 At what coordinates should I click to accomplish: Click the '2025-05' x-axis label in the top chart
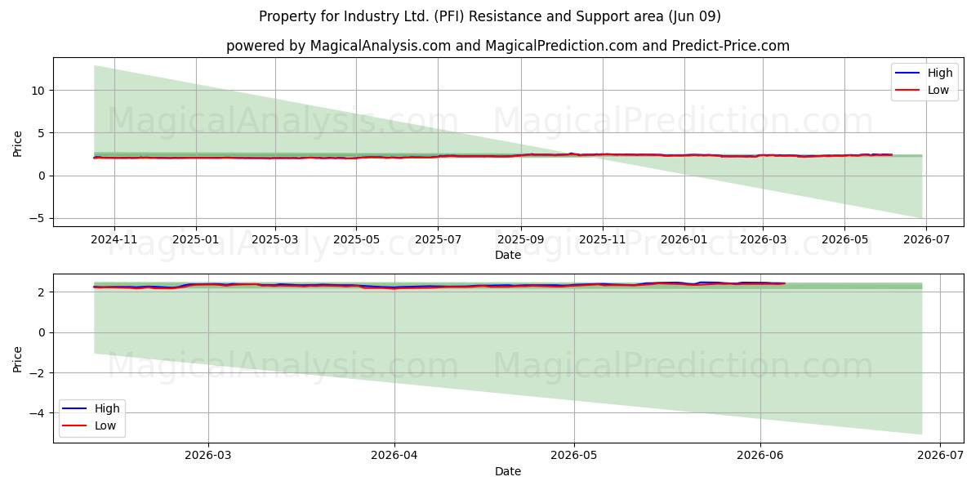[x=356, y=240]
